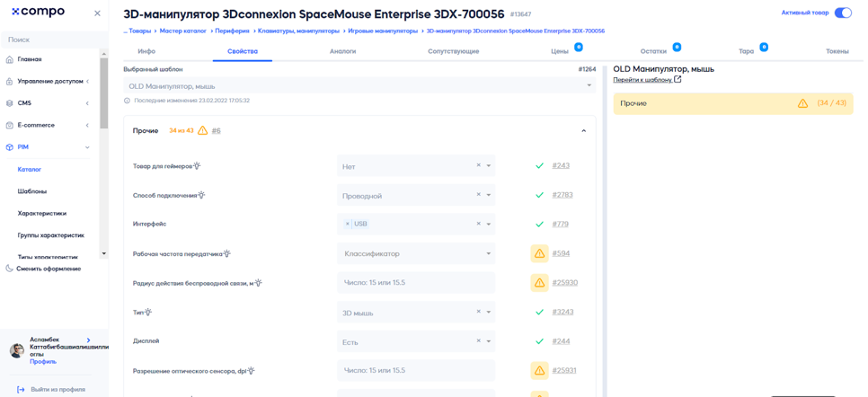Click the Разрешение оптического сенсора number field
The height and width of the screenshot is (397, 868).
tap(416, 370)
